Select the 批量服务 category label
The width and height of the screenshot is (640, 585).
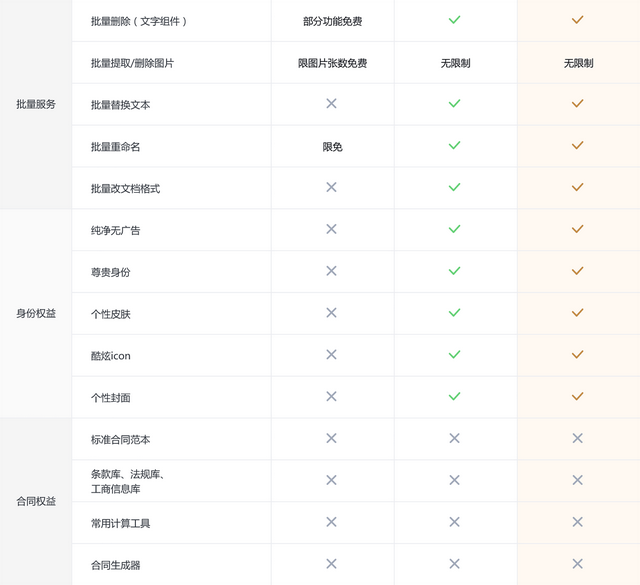click(x=36, y=105)
